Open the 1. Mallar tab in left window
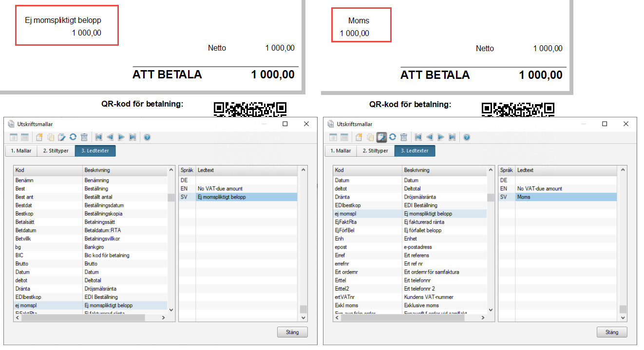Screen dimensions: 644x350 (x=21, y=151)
